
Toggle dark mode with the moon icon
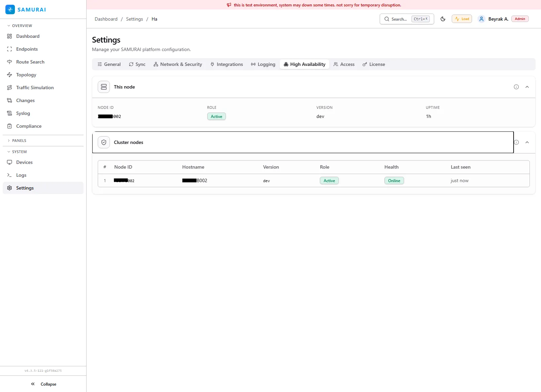[443, 19]
